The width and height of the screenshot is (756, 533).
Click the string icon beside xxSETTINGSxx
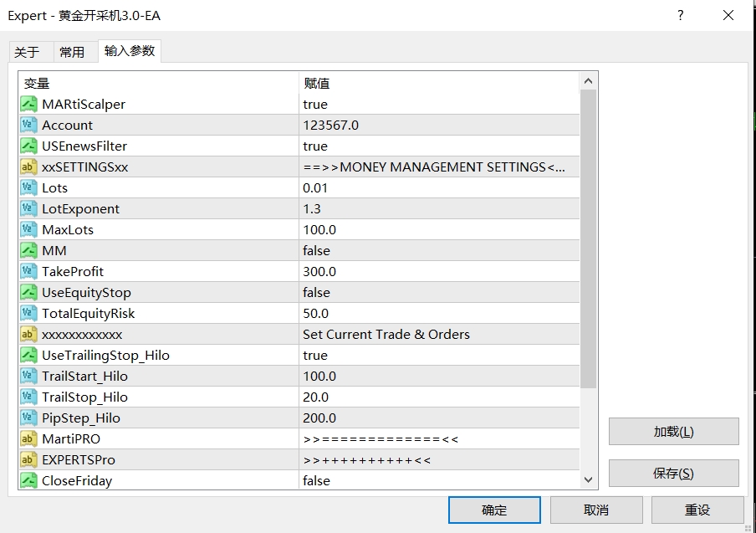point(28,167)
